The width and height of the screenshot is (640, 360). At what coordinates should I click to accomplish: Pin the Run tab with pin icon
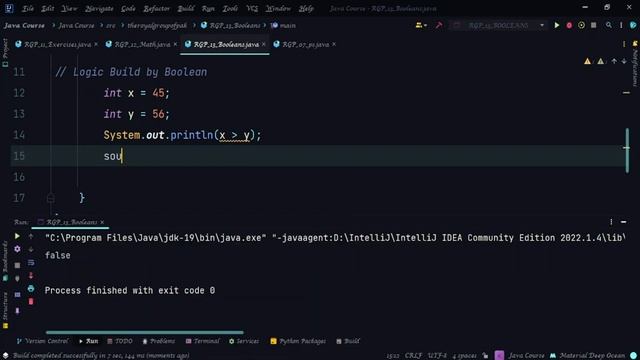pyautogui.click(x=17, y=311)
